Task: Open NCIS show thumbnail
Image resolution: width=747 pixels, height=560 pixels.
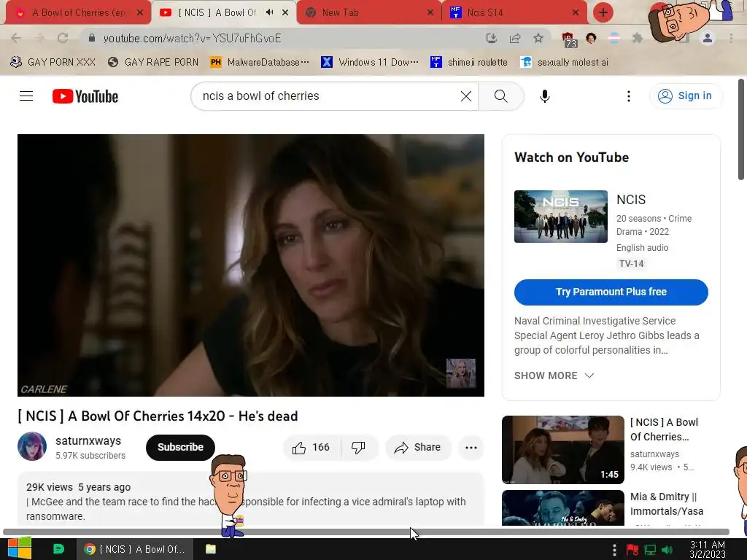Action: tap(561, 217)
